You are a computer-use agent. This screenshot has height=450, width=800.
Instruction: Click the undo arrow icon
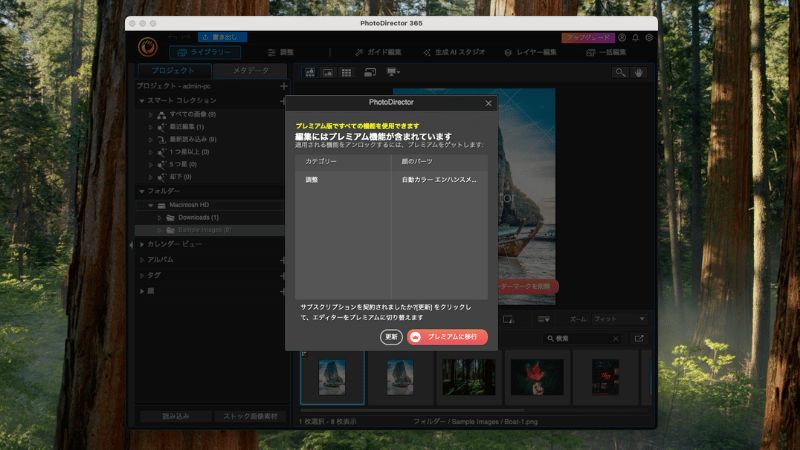click(x=173, y=37)
